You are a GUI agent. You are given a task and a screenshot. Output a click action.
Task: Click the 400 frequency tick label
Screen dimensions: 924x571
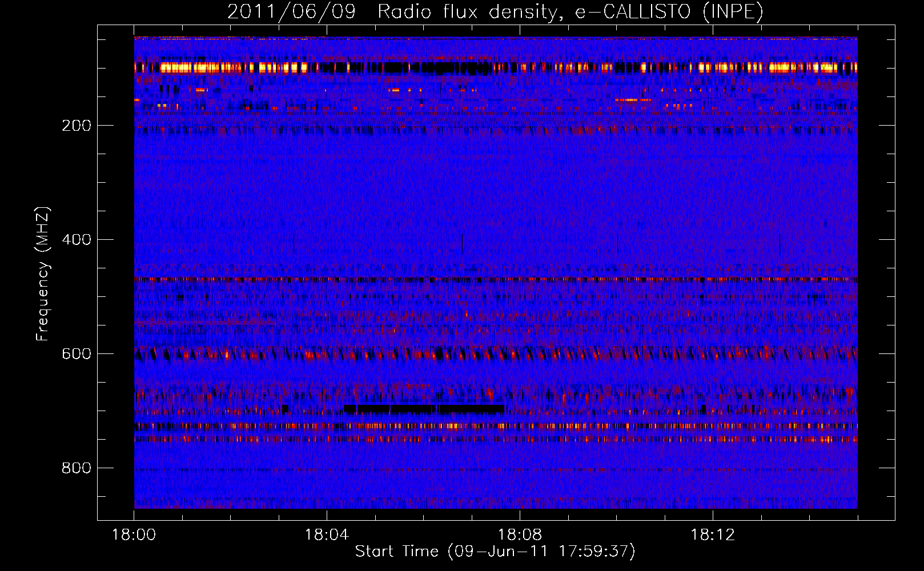77,239
